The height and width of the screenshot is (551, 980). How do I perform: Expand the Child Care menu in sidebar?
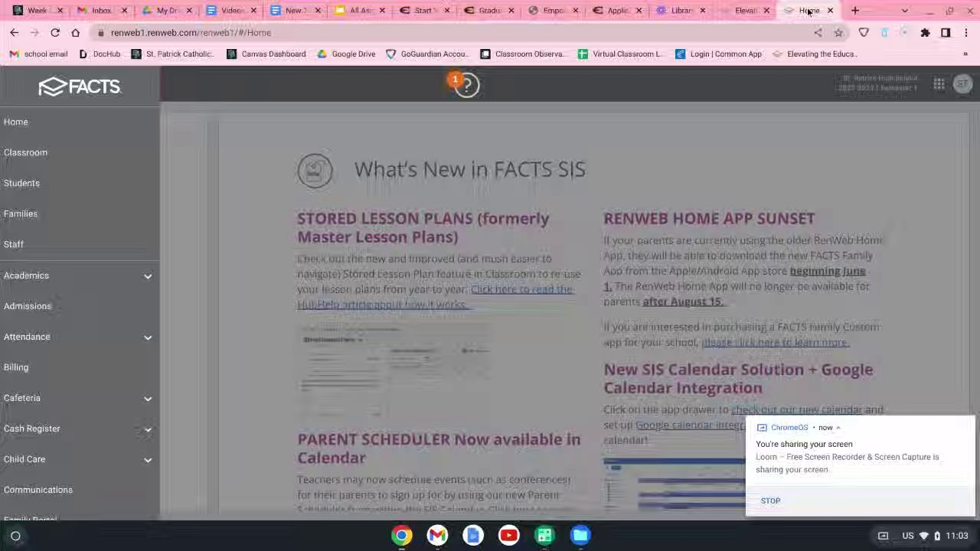pos(148,459)
